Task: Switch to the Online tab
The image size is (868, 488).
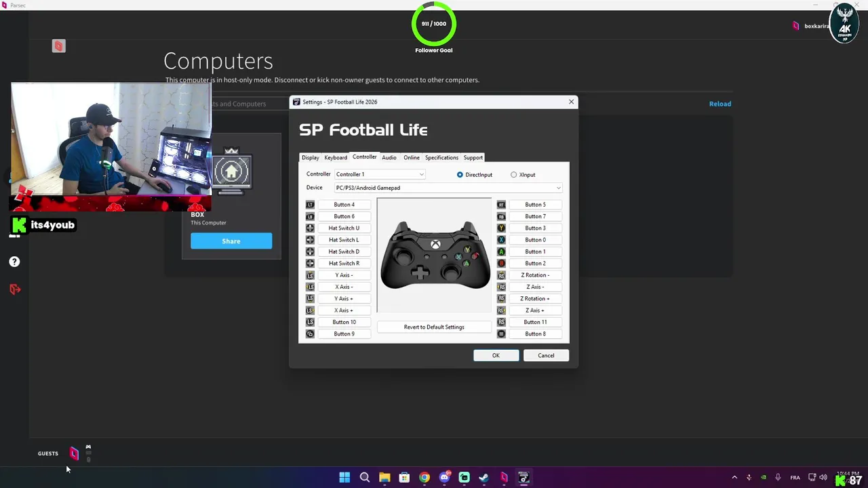Action: pyautogui.click(x=412, y=157)
